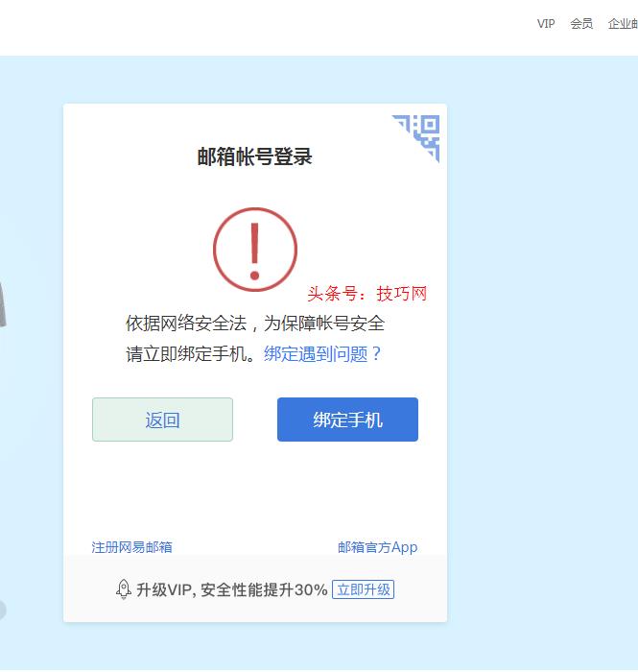
Task: Open the 企业邮 item in top navigation
Action: coord(623,24)
